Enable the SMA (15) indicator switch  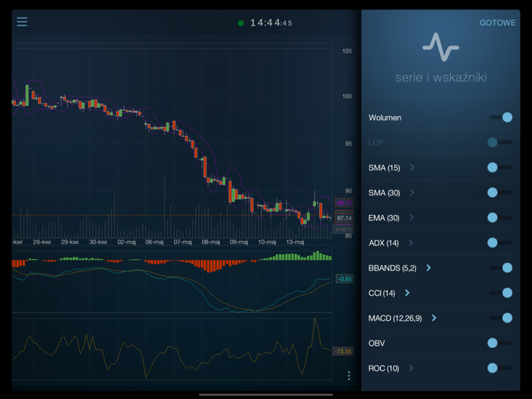[499, 167]
